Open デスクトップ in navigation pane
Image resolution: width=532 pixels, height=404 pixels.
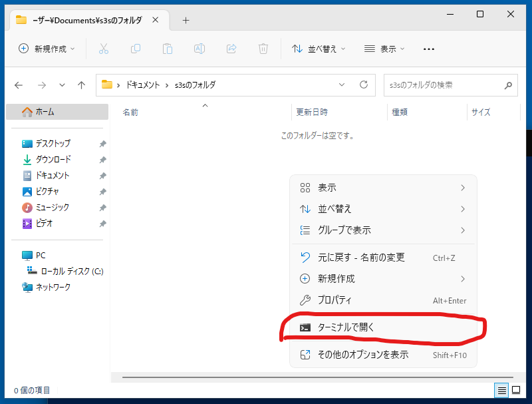coord(53,144)
